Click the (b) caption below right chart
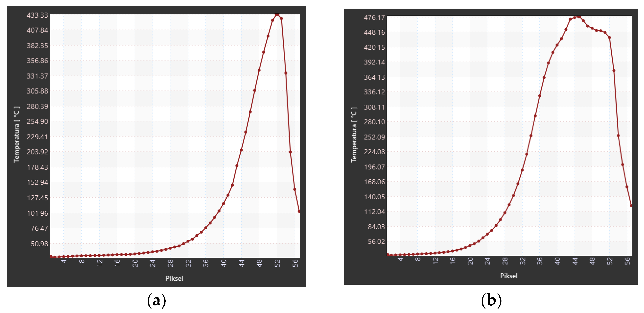This screenshot has height=313, width=644. click(x=491, y=301)
